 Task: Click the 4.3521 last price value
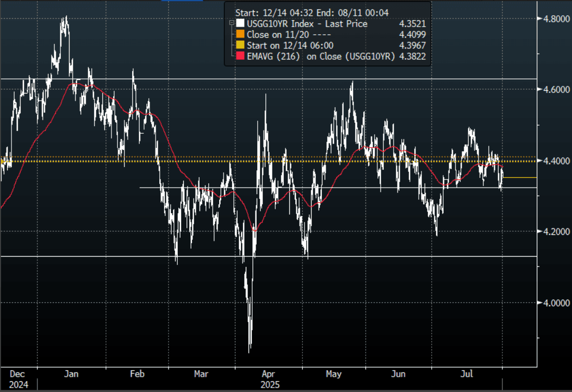tap(412, 24)
